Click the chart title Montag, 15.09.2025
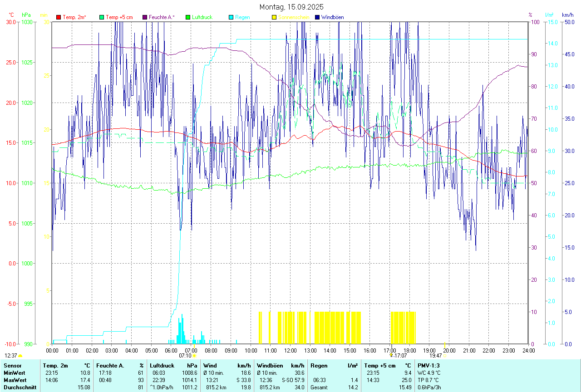The width and height of the screenshot is (581, 392). click(x=291, y=7)
